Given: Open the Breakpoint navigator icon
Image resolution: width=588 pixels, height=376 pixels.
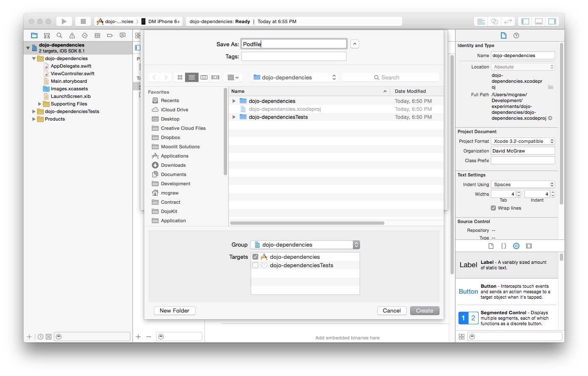Looking at the screenshot, I should [110, 36].
